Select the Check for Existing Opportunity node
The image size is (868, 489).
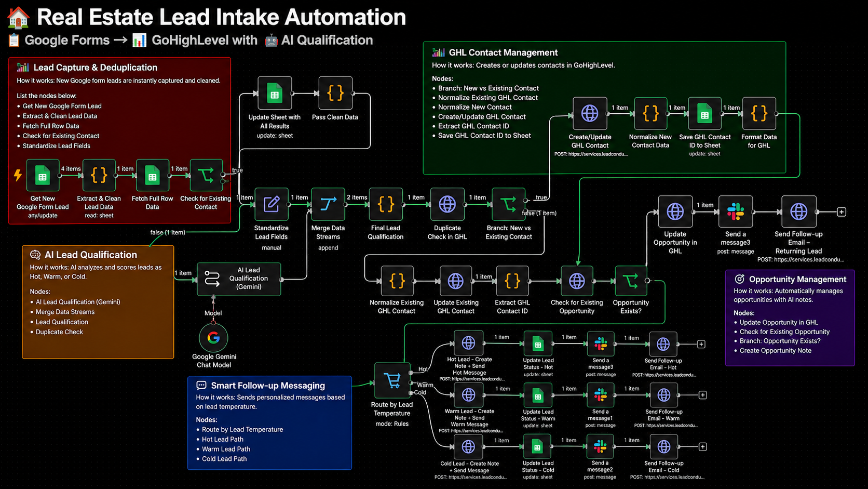577,281
